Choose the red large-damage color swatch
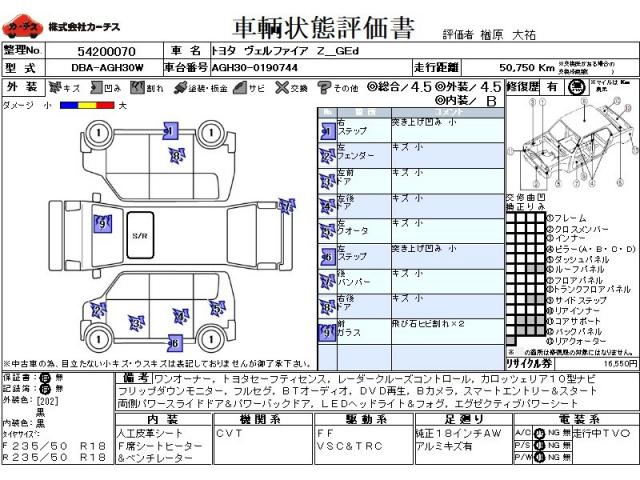The image size is (640, 480). coord(105,105)
